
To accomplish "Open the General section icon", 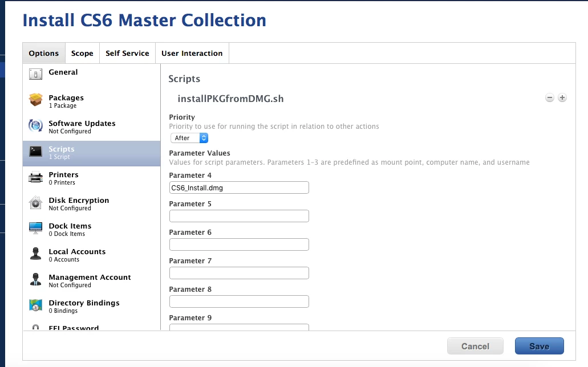I will click(35, 74).
